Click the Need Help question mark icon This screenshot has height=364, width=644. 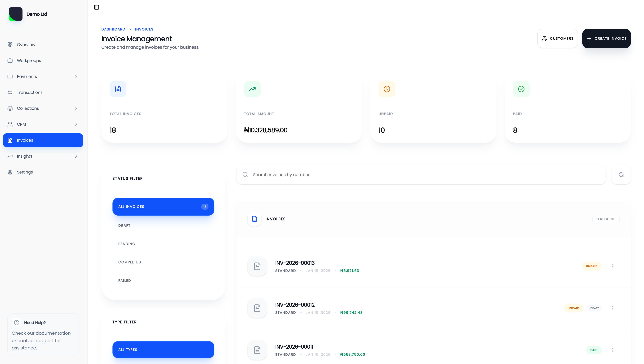point(16,322)
